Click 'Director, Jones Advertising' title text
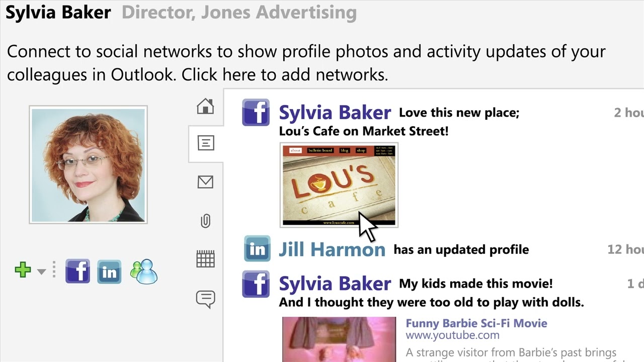The height and width of the screenshot is (362, 644). coord(239,13)
